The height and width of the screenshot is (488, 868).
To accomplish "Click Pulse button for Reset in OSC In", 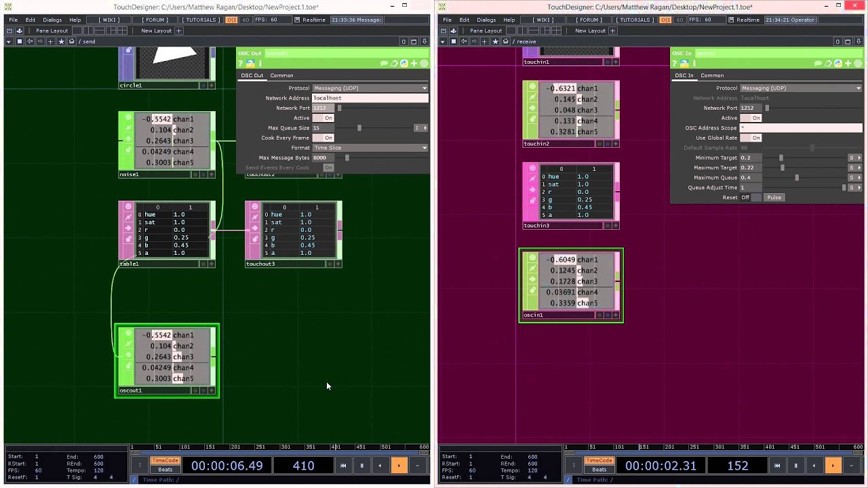I will tap(774, 197).
